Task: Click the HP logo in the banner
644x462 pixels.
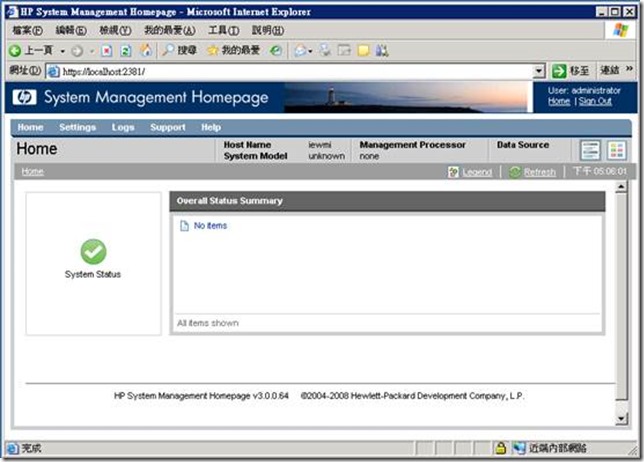Action: pyautogui.click(x=24, y=97)
